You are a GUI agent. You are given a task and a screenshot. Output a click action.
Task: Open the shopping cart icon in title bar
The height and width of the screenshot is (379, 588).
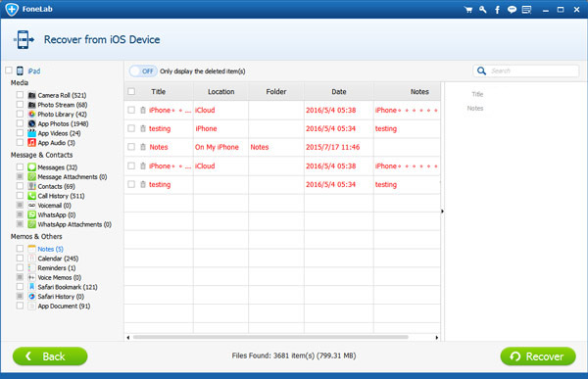pos(468,10)
